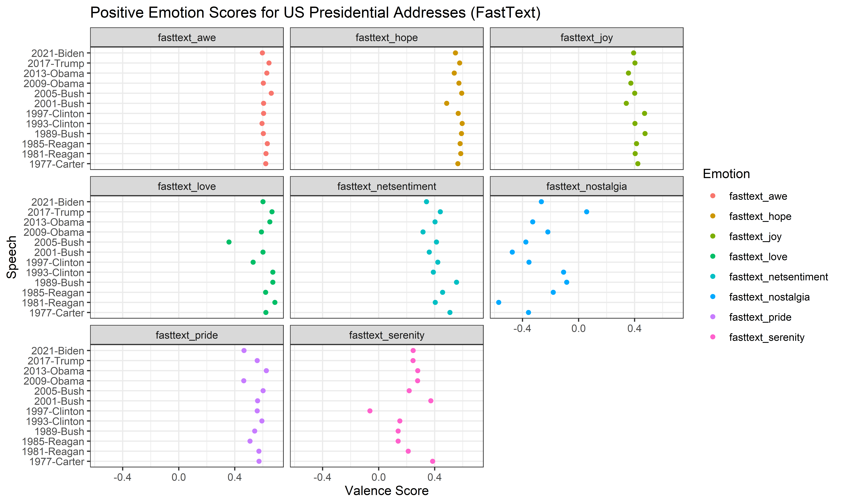Click the fasttext_joy legend color dot

pyautogui.click(x=713, y=236)
